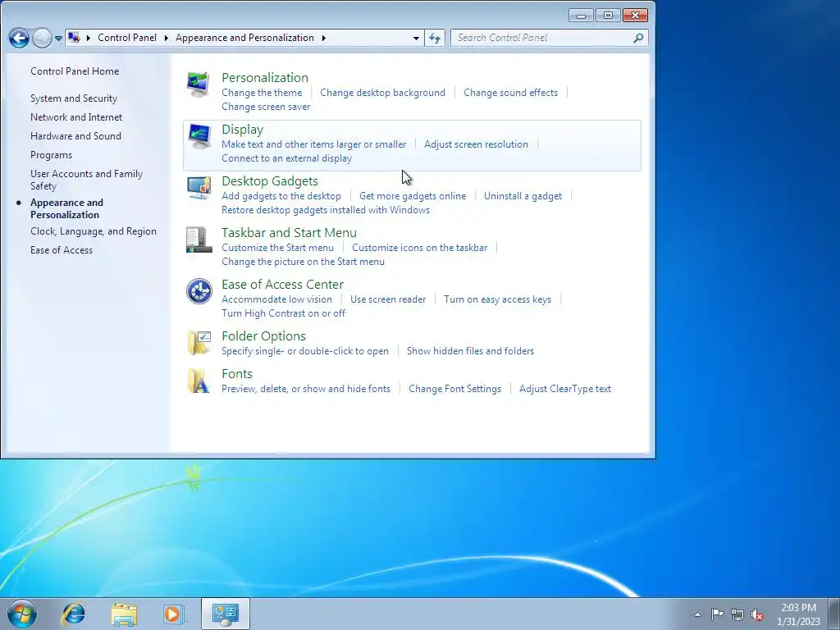Click the Show desktop strip
The height and width of the screenshot is (630, 840).
pos(834,614)
